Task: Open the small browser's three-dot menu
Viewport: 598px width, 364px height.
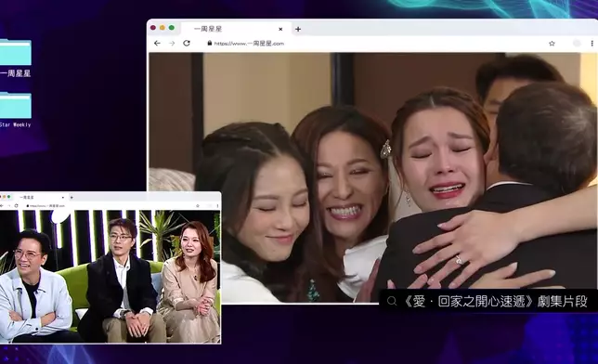Action: coord(218,205)
